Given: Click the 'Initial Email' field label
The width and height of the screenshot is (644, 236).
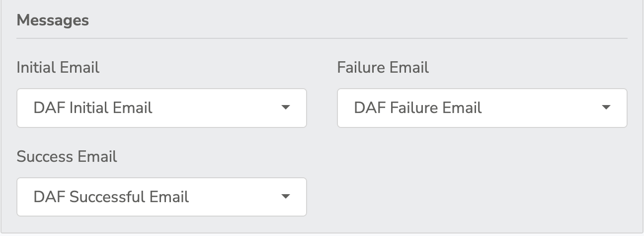Looking at the screenshot, I should (58, 67).
